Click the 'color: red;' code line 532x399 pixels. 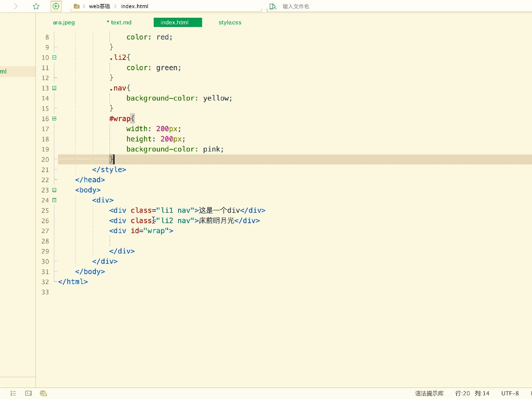[x=149, y=37]
